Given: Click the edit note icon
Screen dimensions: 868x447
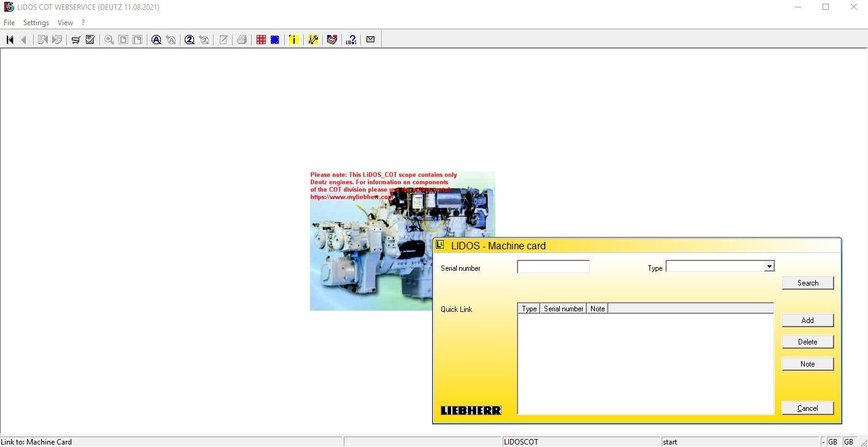Looking at the screenshot, I should click(223, 40).
